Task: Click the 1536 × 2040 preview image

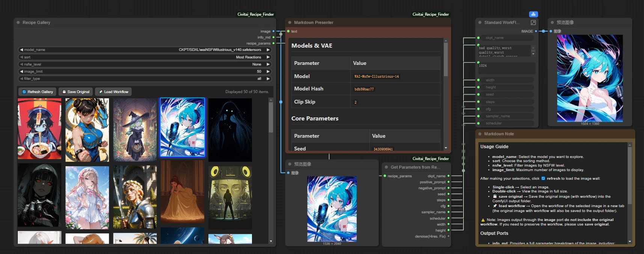Action: click(332, 209)
